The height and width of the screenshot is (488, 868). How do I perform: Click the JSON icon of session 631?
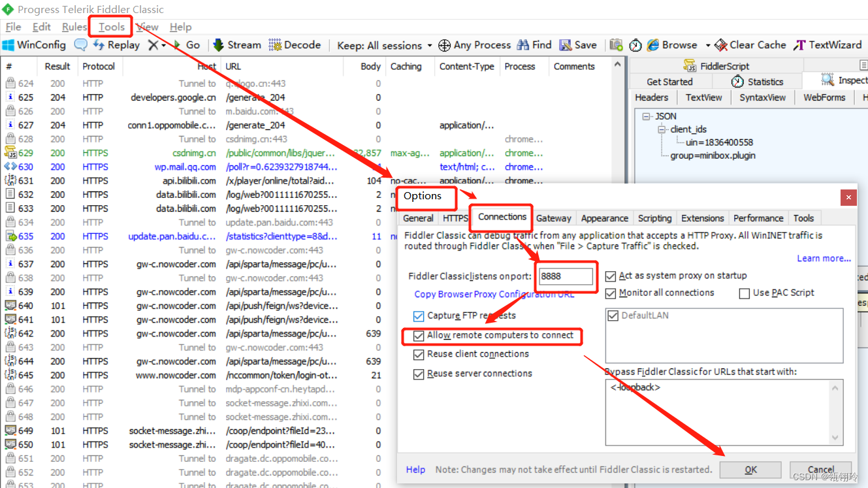point(10,180)
